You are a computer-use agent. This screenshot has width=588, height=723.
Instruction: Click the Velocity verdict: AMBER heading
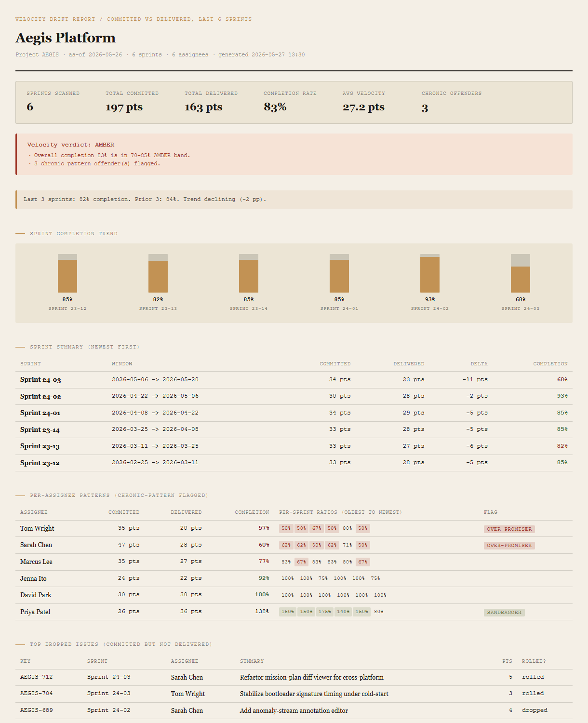point(70,145)
